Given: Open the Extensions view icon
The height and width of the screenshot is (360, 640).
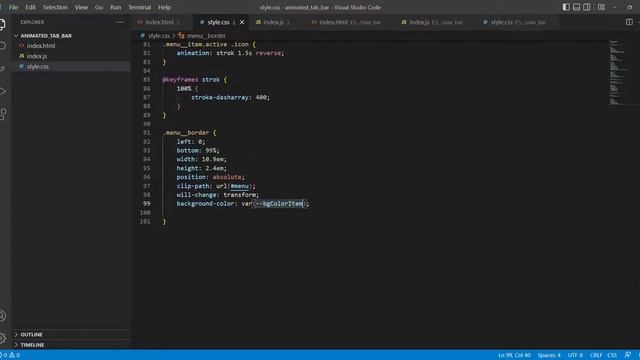Looking at the screenshot, I should tap(2, 114).
